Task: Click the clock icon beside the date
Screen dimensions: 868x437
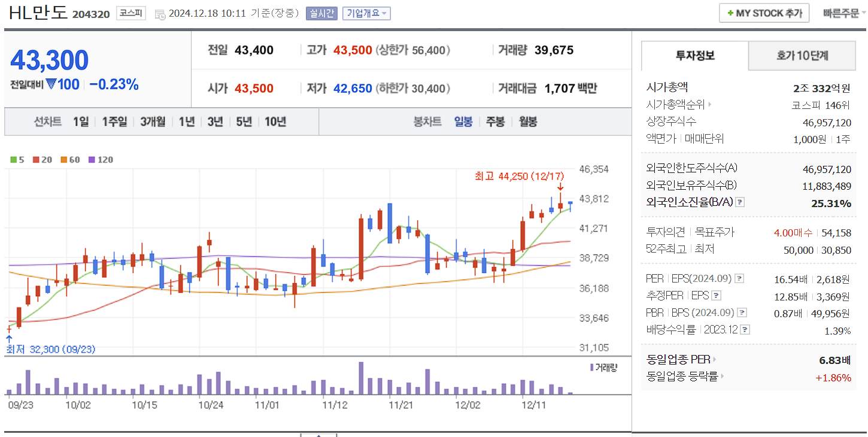Action: pyautogui.click(x=159, y=13)
